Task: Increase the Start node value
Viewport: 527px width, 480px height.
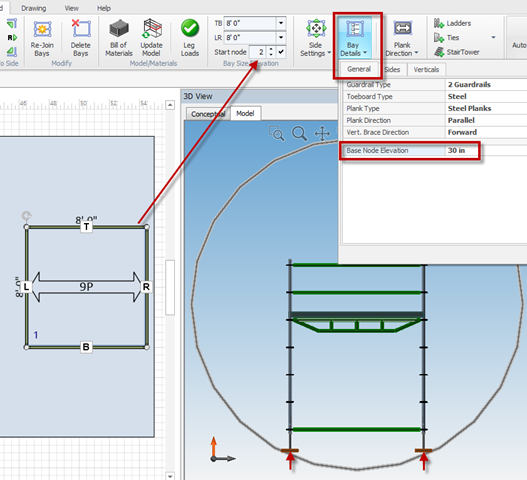Action: [271, 49]
